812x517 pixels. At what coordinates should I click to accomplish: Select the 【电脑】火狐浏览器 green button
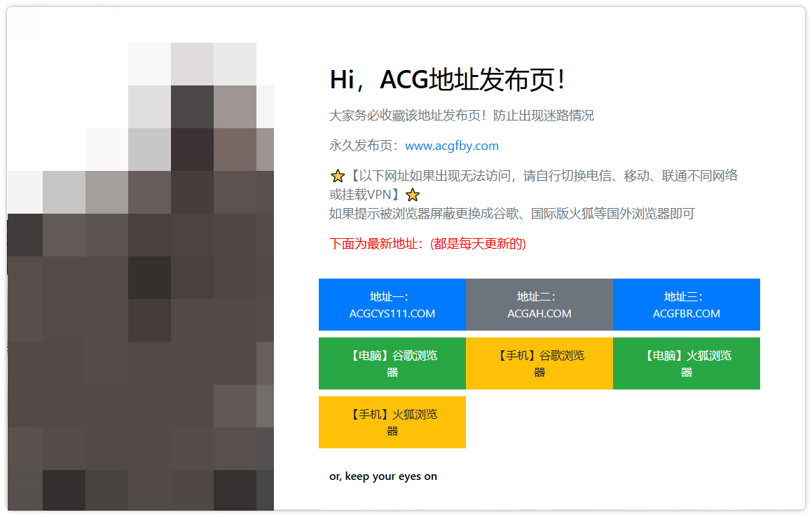pyautogui.click(x=687, y=364)
